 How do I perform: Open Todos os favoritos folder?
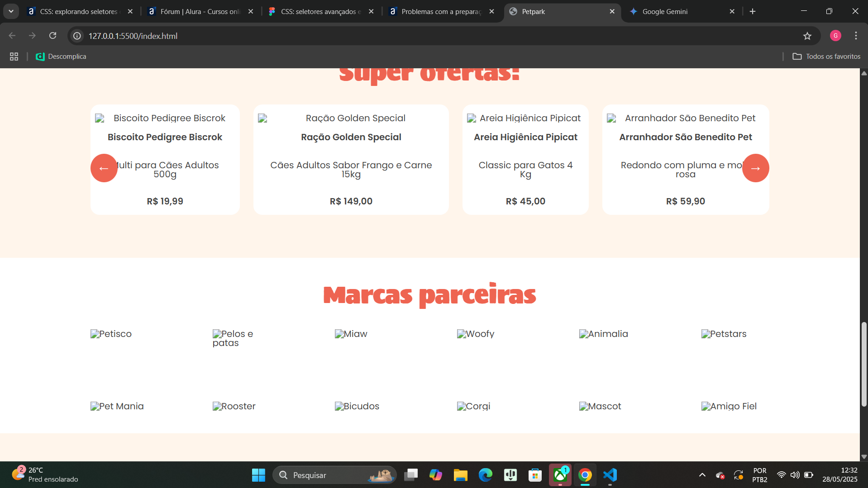pyautogui.click(x=826, y=57)
